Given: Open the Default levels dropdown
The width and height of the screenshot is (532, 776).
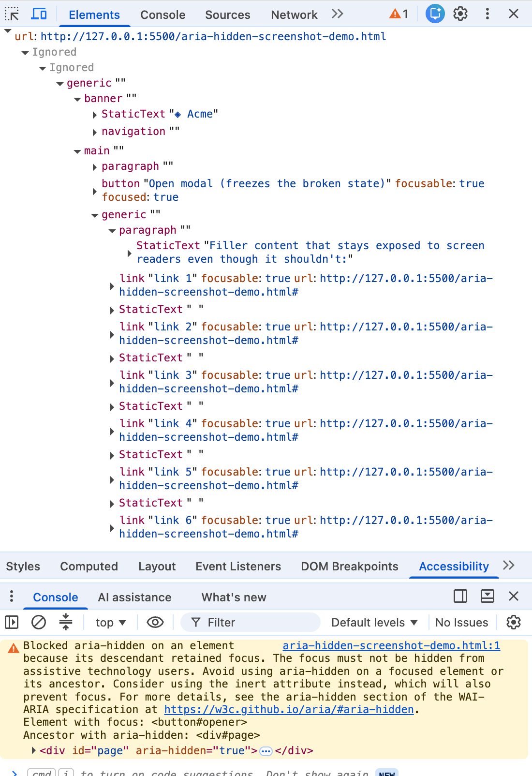Looking at the screenshot, I should (374, 623).
